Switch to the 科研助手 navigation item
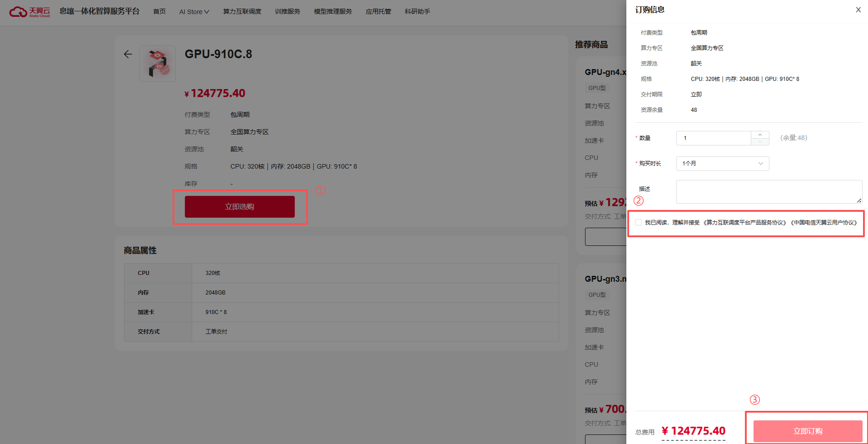The image size is (868, 444). click(x=417, y=12)
